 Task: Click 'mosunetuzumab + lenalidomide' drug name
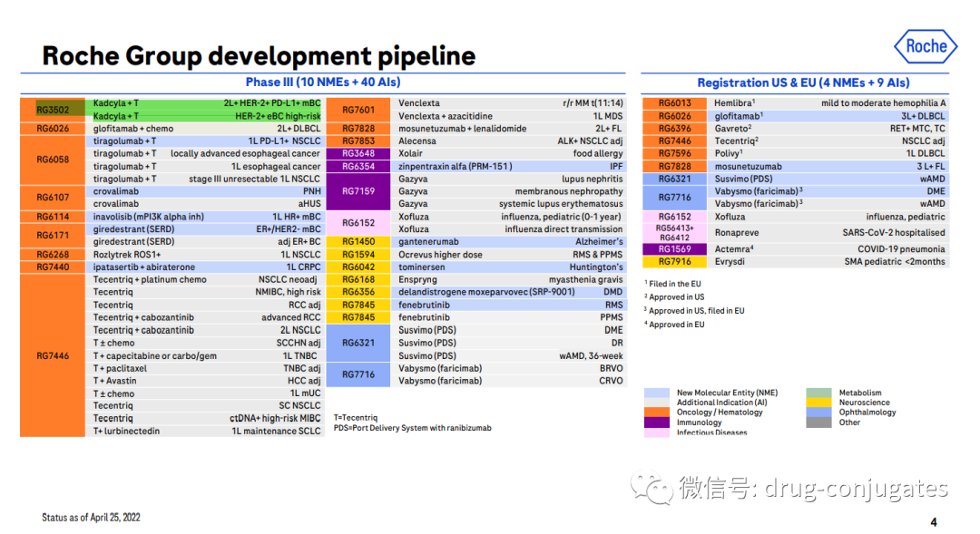click(463, 129)
